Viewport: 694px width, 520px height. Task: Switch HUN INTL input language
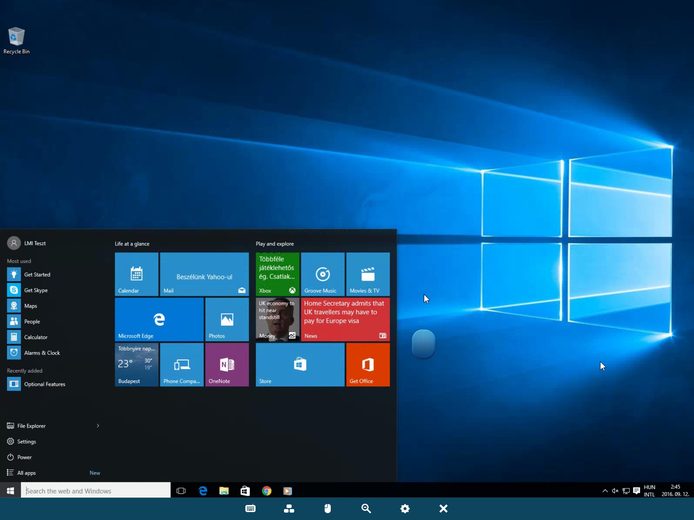point(649,491)
